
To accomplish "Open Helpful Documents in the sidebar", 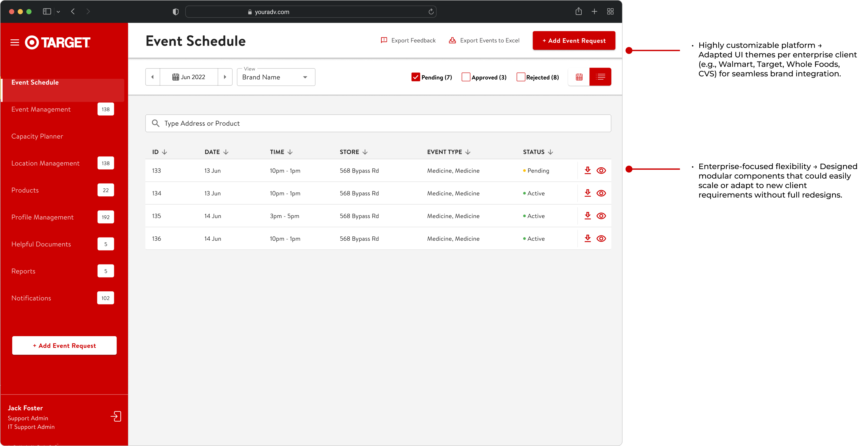I will [41, 244].
